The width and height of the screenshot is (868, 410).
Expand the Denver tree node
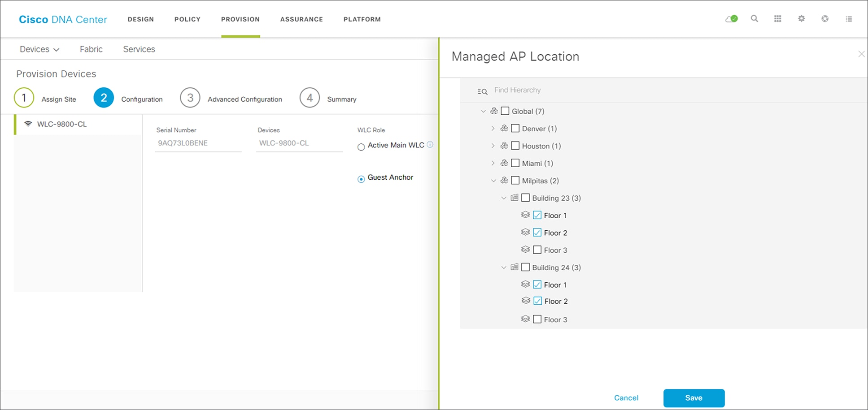[493, 129]
